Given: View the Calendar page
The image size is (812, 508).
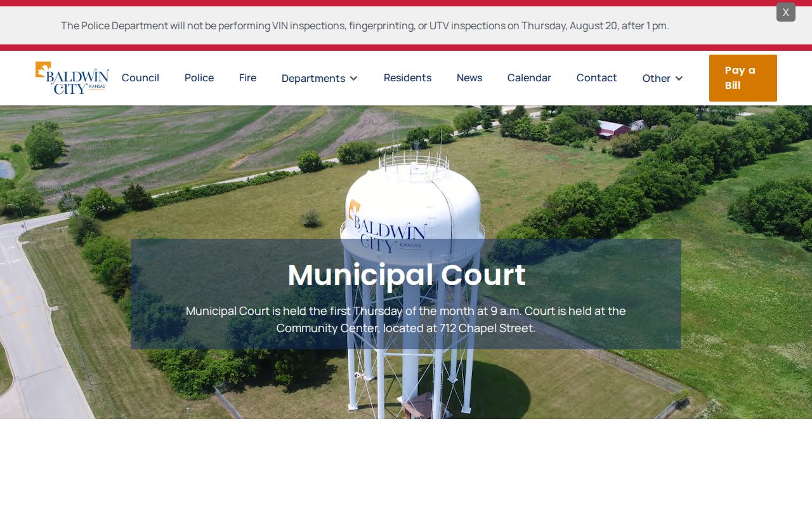Looking at the screenshot, I should tap(529, 77).
